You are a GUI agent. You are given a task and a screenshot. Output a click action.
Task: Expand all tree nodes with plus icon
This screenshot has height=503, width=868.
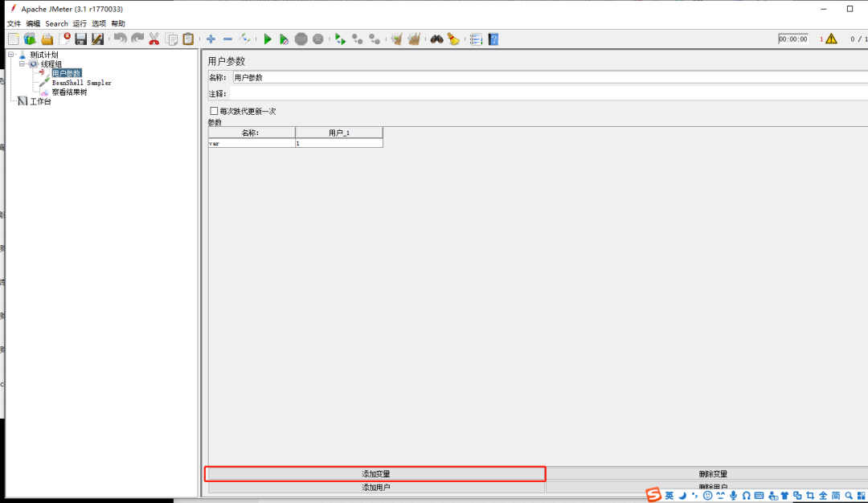point(211,39)
